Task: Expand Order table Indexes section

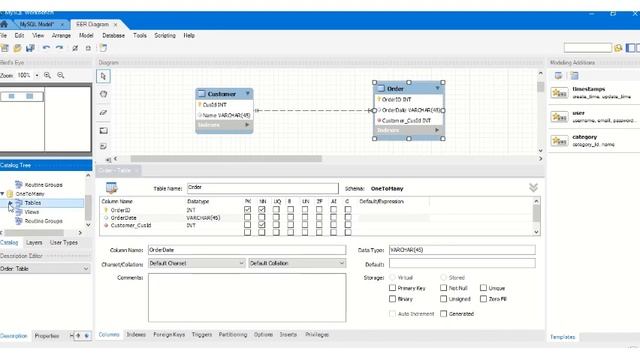Action: tap(437, 130)
